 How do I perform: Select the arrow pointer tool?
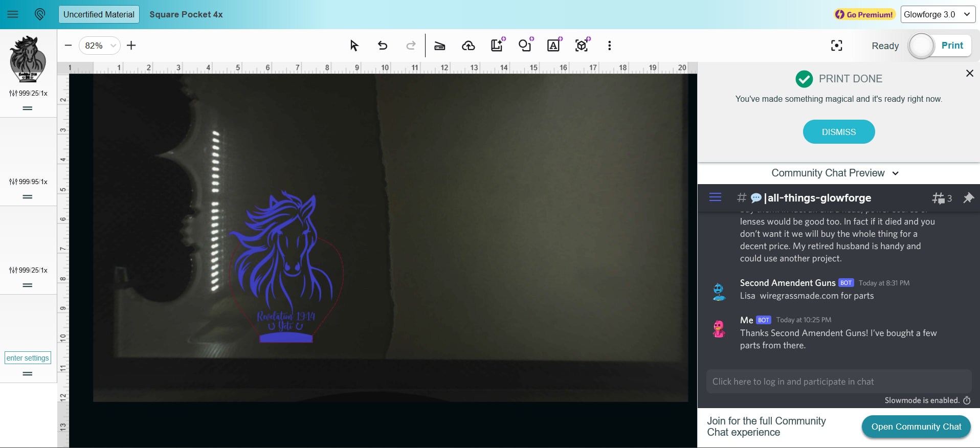pyautogui.click(x=354, y=46)
